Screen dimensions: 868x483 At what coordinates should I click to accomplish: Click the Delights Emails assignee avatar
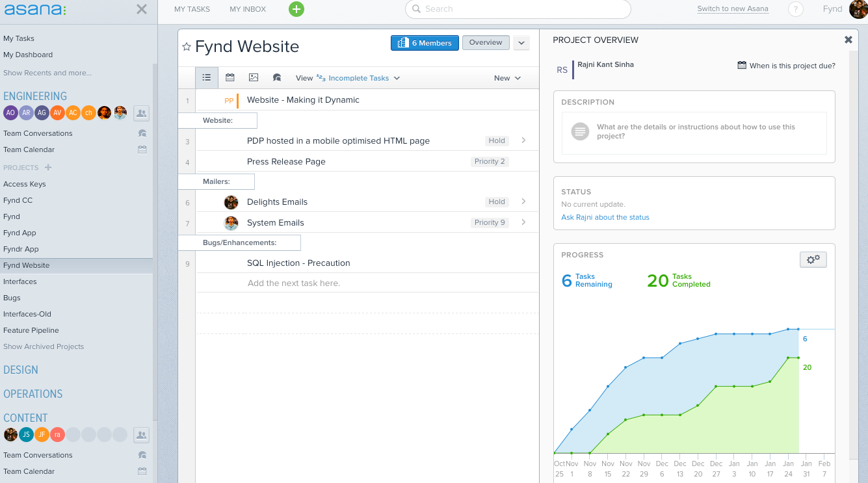click(x=231, y=202)
